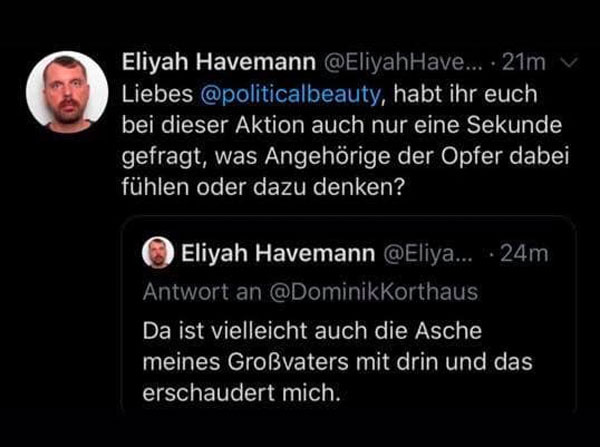Click the 24m timestamp of quoted tweet
The width and height of the screenshot is (600, 447).
[523, 254]
